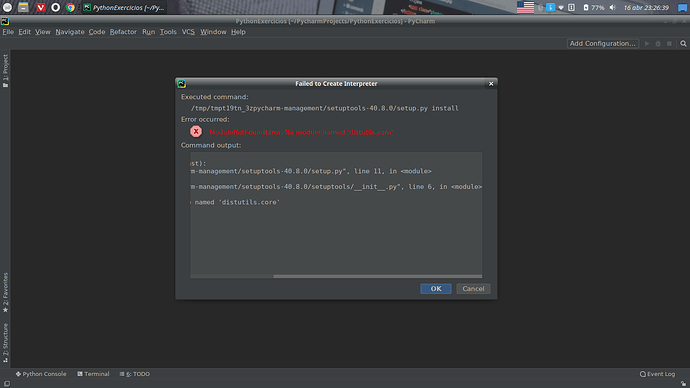Open the File menu

coord(8,32)
